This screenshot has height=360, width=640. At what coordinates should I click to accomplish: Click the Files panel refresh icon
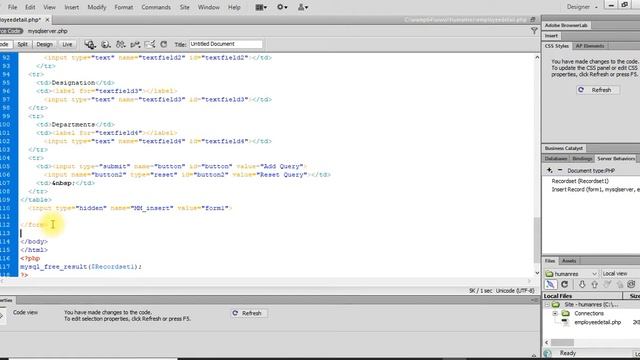pyautogui.click(x=564, y=284)
